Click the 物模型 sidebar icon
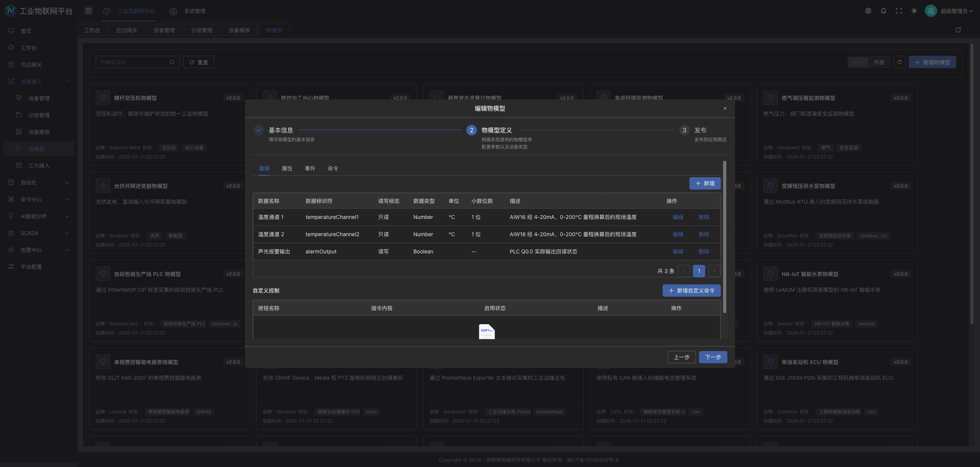The width and height of the screenshot is (980, 467). coord(19,149)
